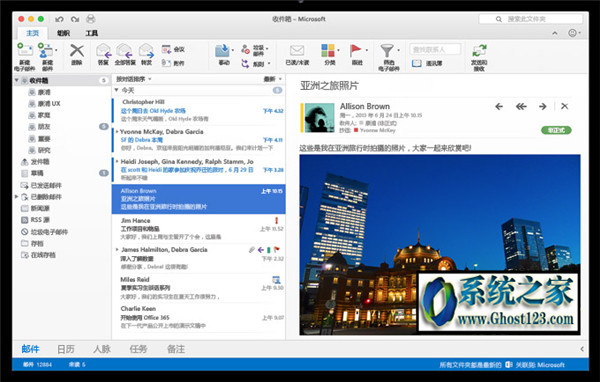
Task: Close the message with reading pane X
Action: pyautogui.click(x=564, y=106)
